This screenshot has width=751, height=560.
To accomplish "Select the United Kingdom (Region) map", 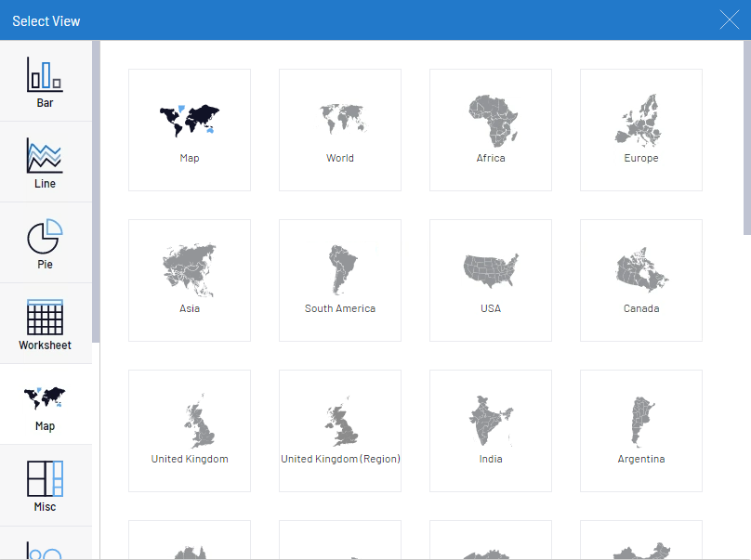I will pyautogui.click(x=339, y=430).
